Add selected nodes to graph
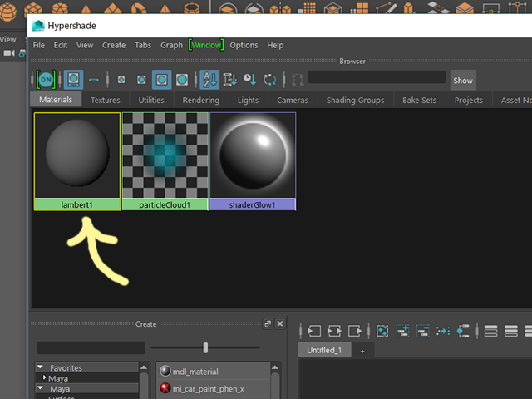Screen dimensions: 532x399 point(402,331)
